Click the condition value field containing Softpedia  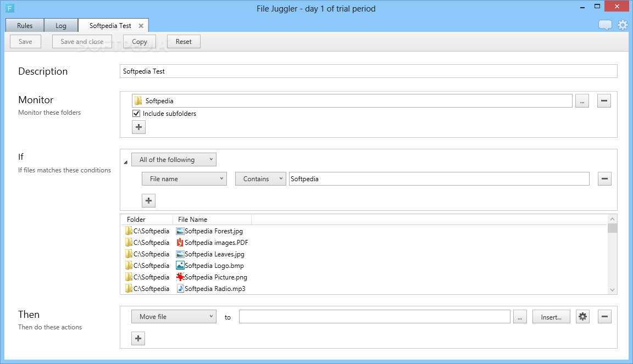(x=439, y=179)
